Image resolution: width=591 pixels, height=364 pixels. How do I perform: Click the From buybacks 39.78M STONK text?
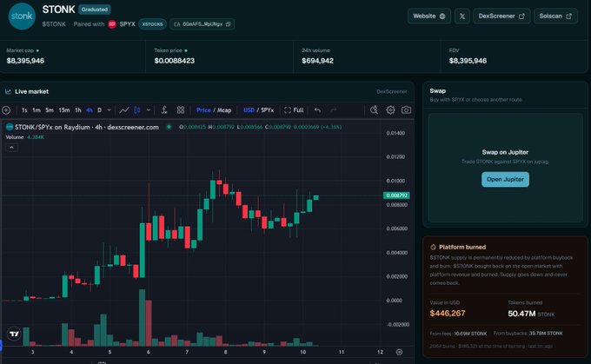pos(528,334)
